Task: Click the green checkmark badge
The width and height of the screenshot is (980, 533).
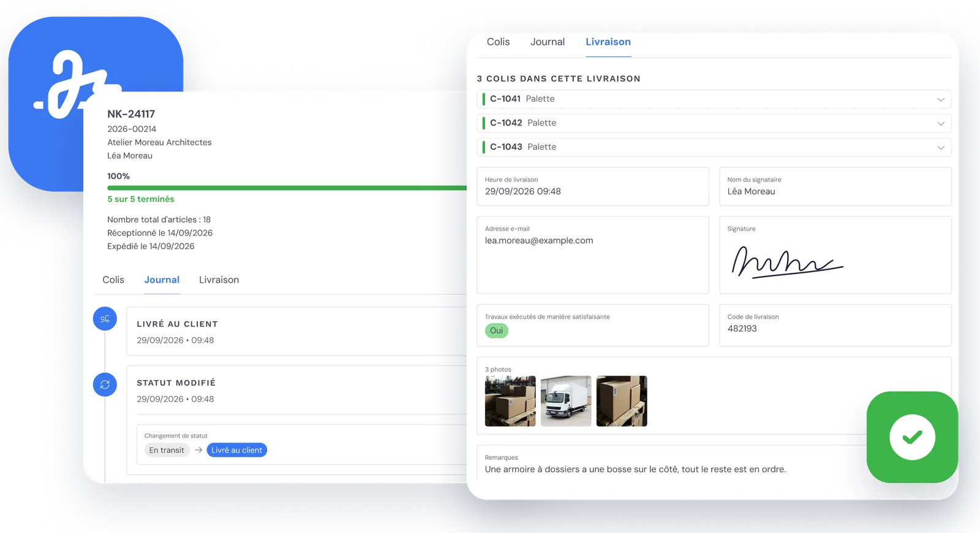Action: (x=912, y=437)
